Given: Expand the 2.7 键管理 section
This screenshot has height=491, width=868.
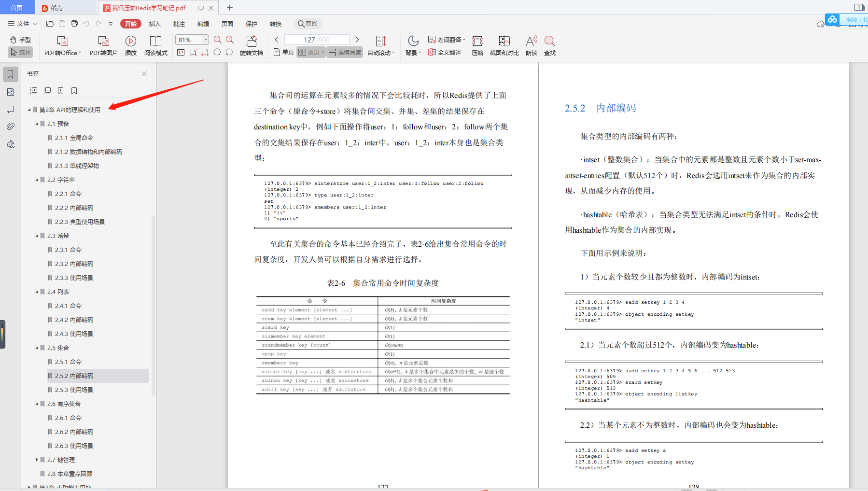Looking at the screenshot, I should click(x=37, y=460).
